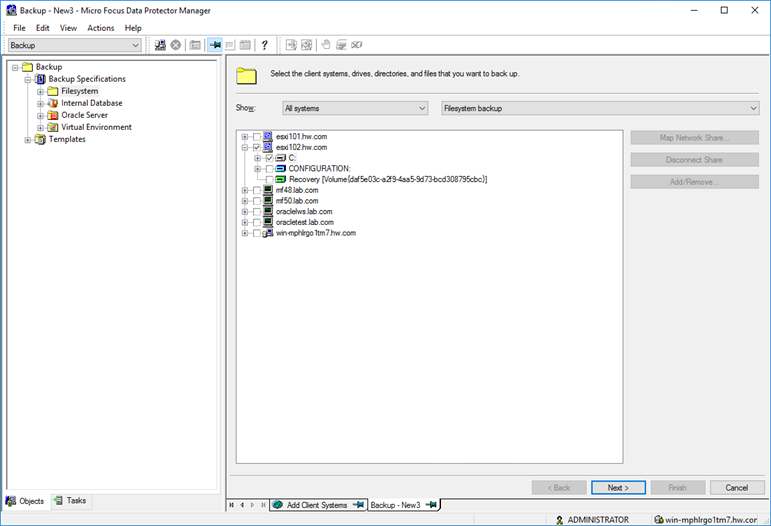This screenshot has height=526, width=771.
Task: Uncheck the esxi102.hw.com checkbox
Action: pos(257,147)
